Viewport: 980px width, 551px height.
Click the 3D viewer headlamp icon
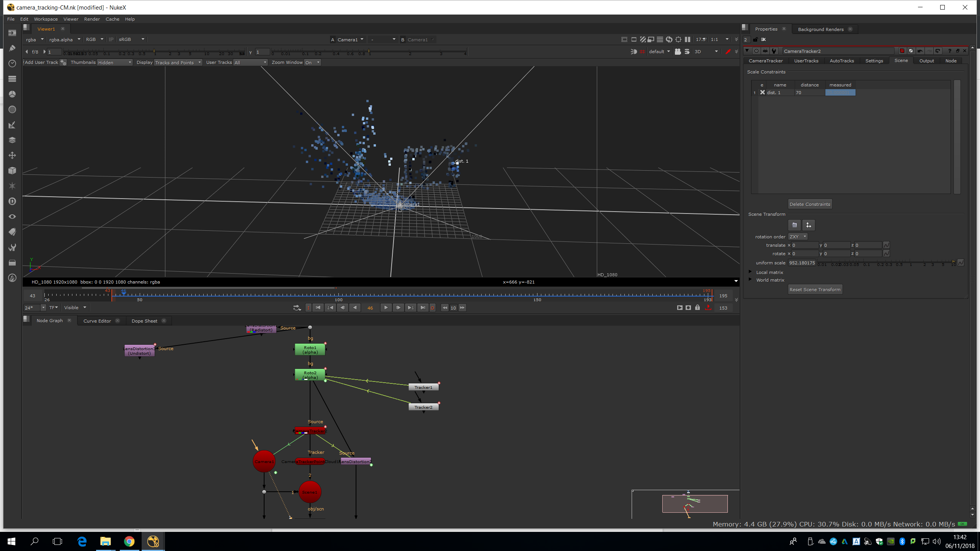pos(634,52)
